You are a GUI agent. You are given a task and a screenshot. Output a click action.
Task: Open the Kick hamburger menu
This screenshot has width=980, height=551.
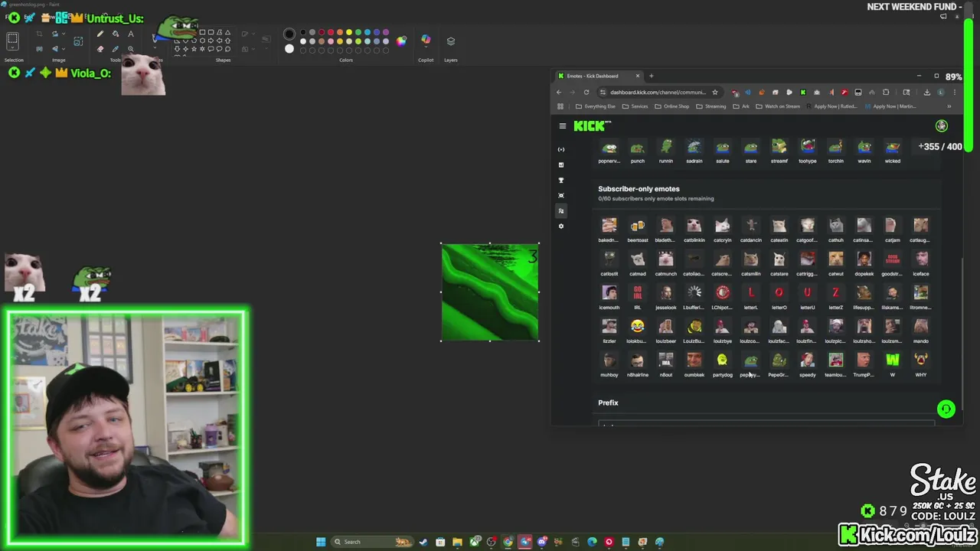[562, 126]
